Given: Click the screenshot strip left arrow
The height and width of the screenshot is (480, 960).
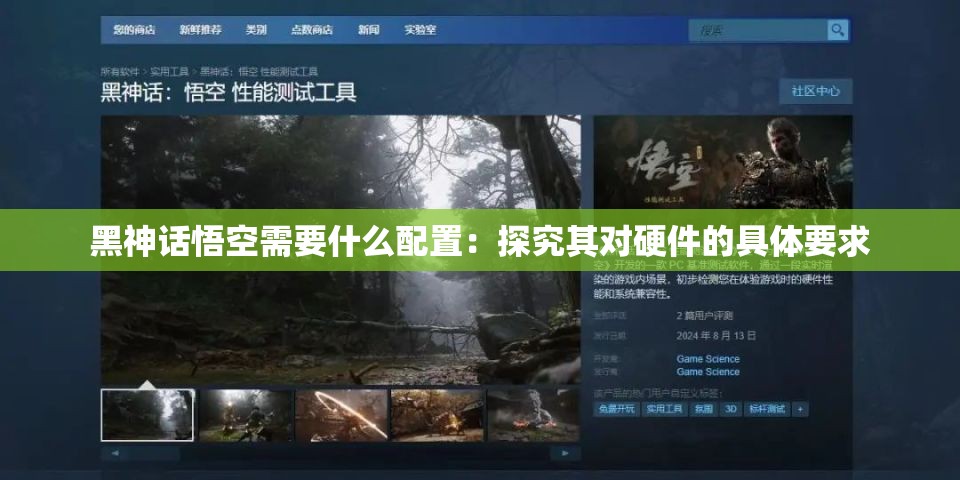Looking at the screenshot, I should 115,453.
